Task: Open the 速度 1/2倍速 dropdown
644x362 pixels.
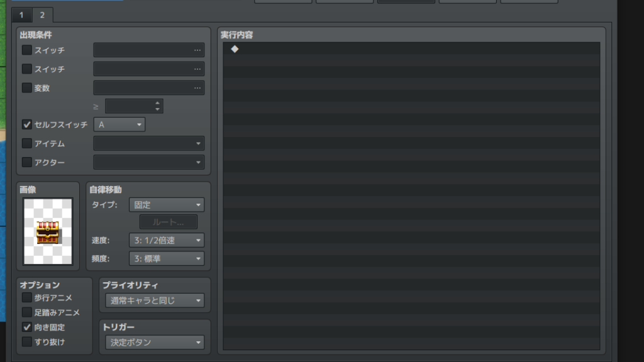Action: click(166, 240)
